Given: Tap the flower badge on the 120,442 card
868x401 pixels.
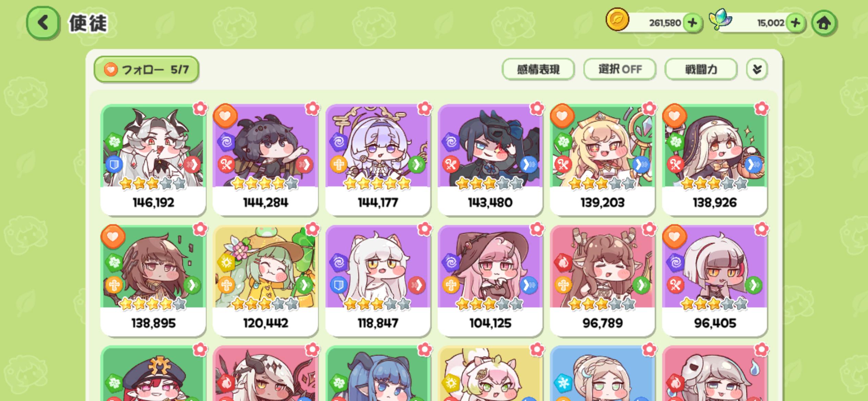Looking at the screenshot, I should pyautogui.click(x=312, y=229).
